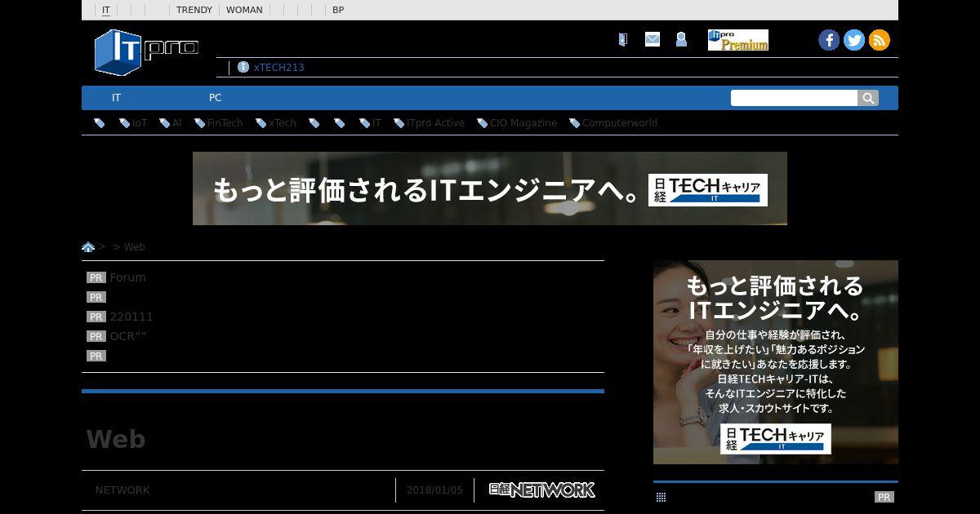This screenshot has width=980, height=514.
Task: Click the tag icon beside CIO Magazine
Action: 483,123
